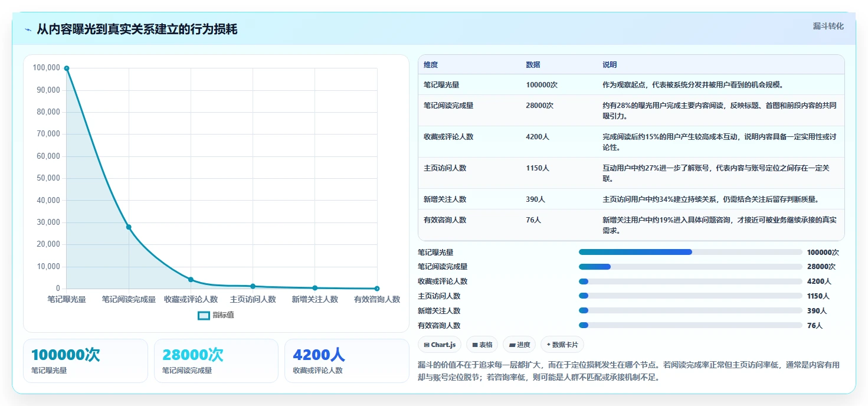The height and width of the screenshot is (406, 868).
Task: Select the Chart.js tag chip
Action: pos(440,345)
